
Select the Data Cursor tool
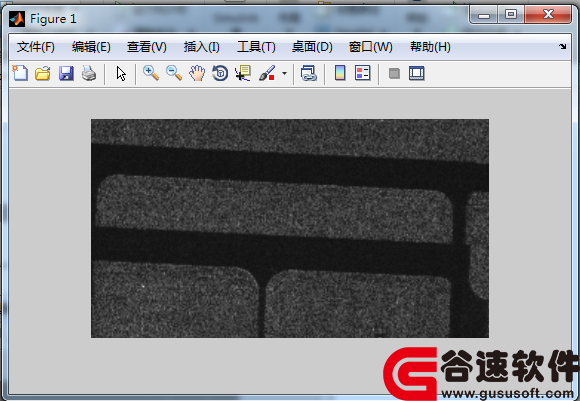pos(243,73)
